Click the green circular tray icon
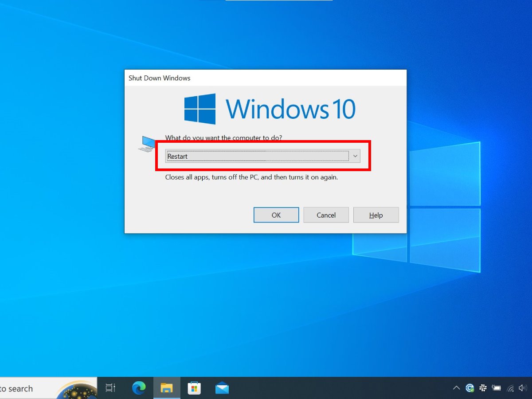Screen dimensions: 532x399 (x=470, y=388)
